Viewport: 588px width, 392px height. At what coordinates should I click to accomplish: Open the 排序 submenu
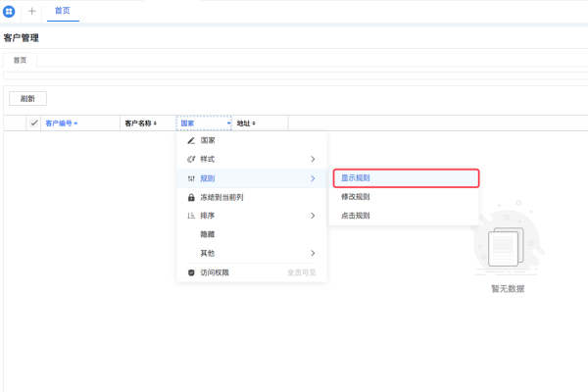[252, 216]
